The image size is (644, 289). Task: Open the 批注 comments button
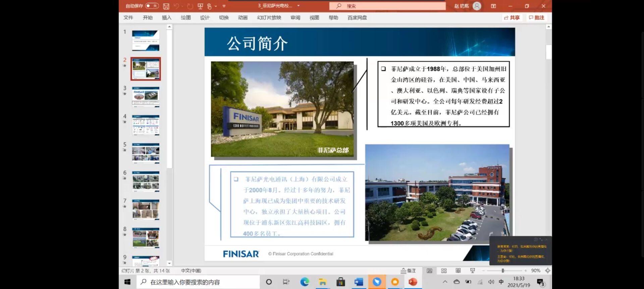pos(536,18)
